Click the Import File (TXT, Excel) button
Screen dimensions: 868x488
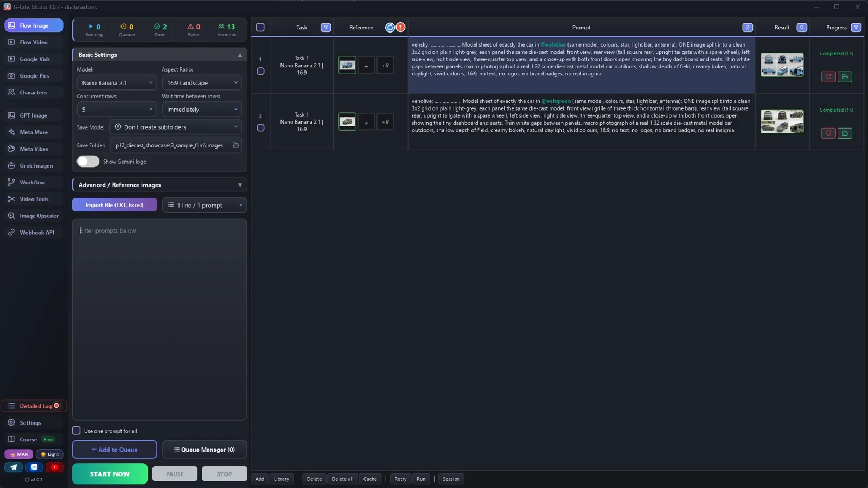(114, 205)
